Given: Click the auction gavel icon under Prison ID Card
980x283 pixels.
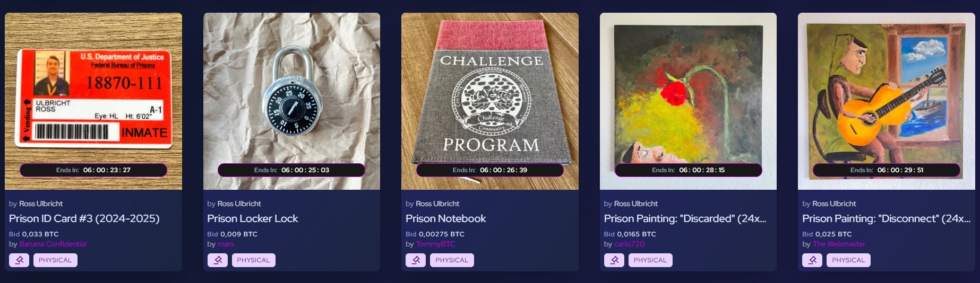Looking at the screenshot, I should (19, 260).
